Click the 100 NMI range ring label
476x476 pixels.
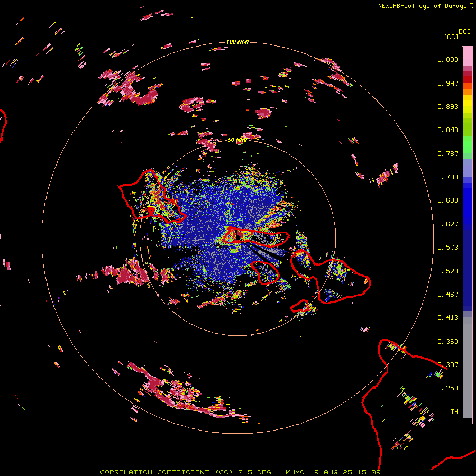coord(237,42)
